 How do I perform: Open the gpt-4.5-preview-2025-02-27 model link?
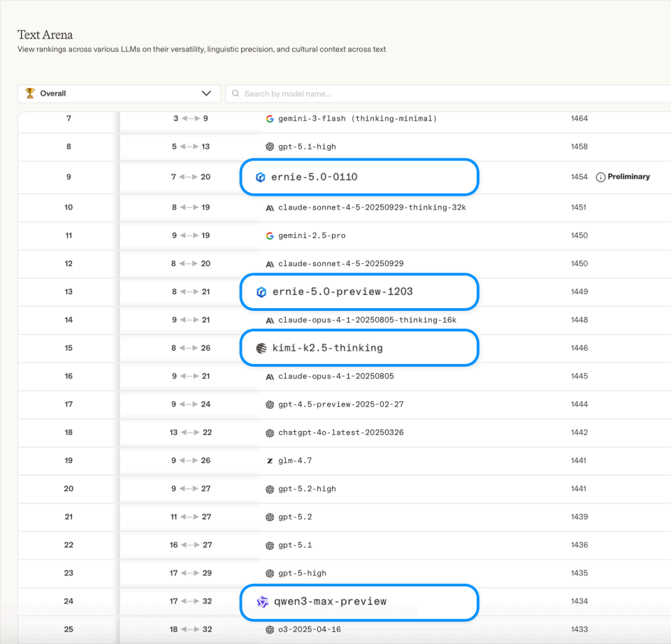click(x=340, y=404)
